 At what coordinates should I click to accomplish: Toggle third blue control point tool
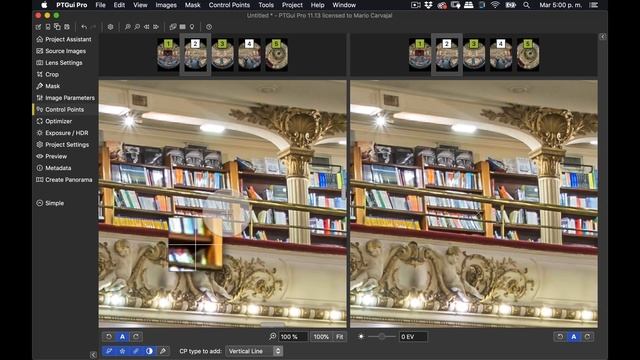[136, 351]
